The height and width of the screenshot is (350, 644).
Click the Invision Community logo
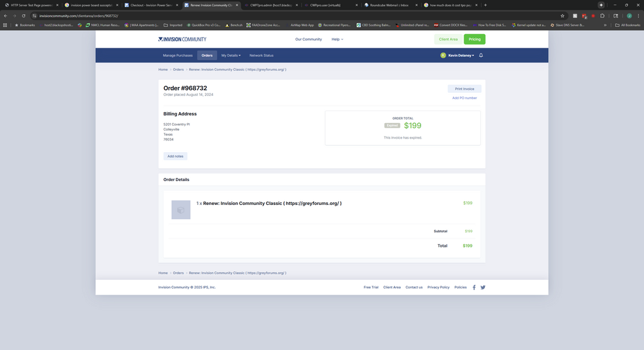(182, 39)
